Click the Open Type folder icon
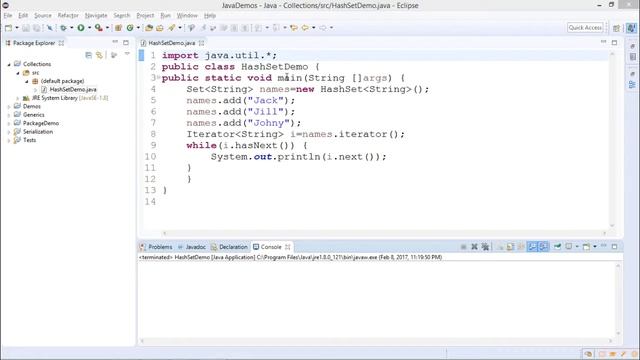 [x=149, y=28]
